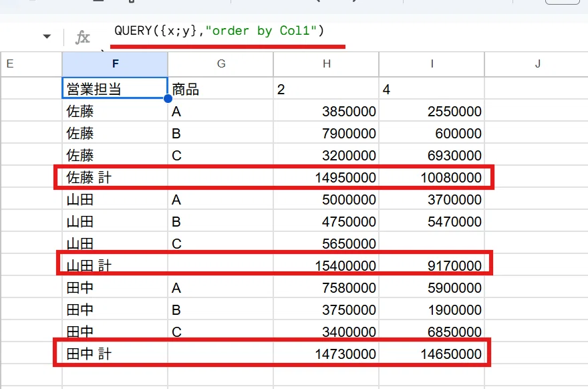The image size is (588, 389).
Task: Select cell with value 15400000
Action: [x=326, y=265]
